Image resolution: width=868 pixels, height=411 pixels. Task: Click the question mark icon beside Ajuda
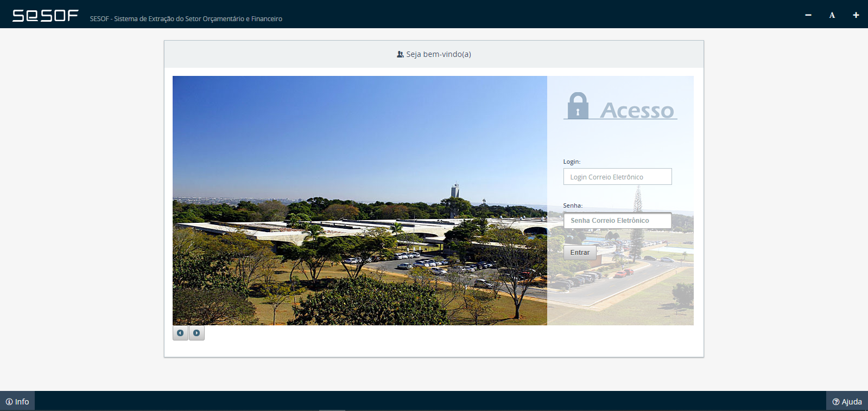click(836, 402)
